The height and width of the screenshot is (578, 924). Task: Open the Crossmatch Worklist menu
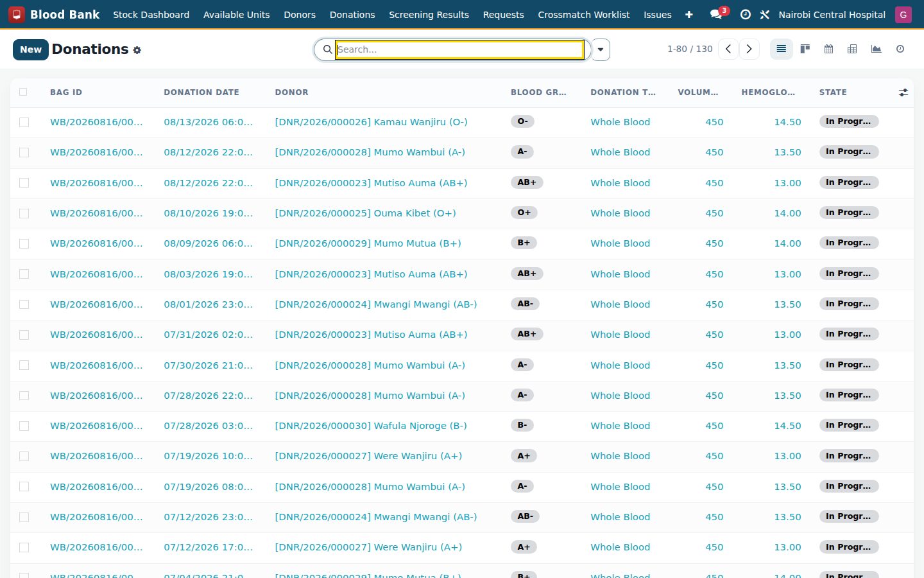pyautogui.click(x=583, y=14)
